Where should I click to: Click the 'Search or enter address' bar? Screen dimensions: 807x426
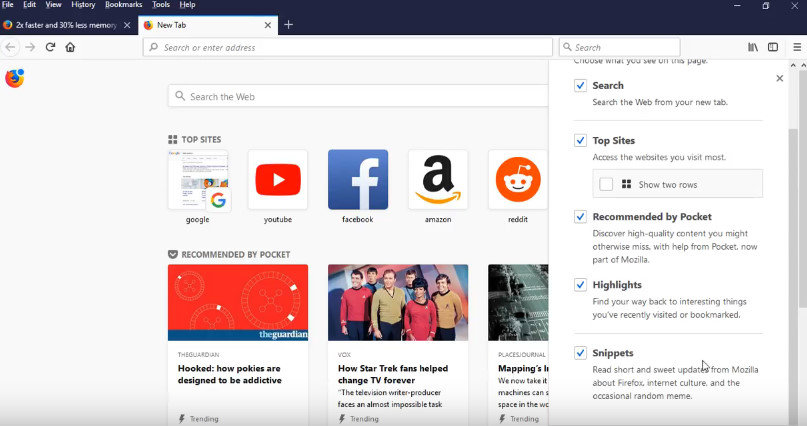coord(347,47)
